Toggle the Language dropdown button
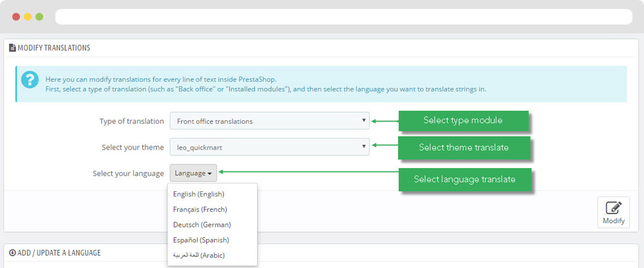 pyautogui.click(x=193, y=173)
